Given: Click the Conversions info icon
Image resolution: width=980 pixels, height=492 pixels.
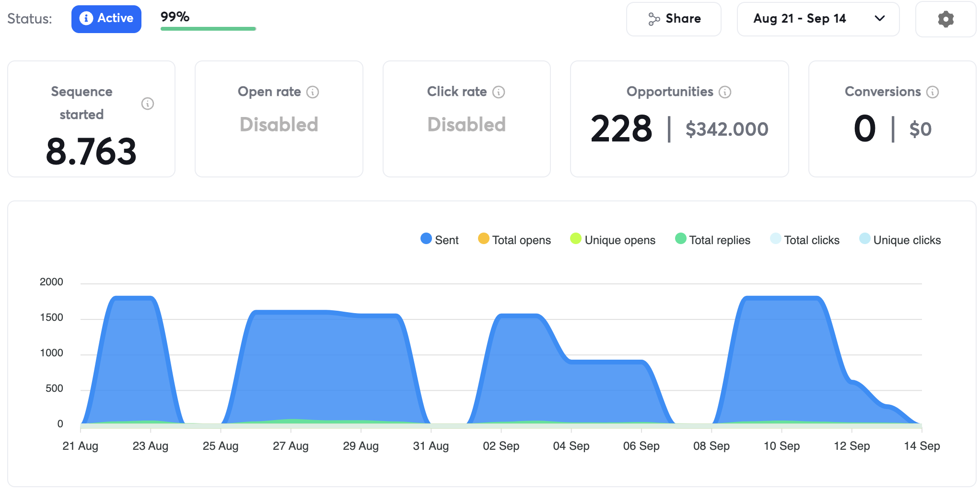Looking at the screenshot, I should click(933, 92).
